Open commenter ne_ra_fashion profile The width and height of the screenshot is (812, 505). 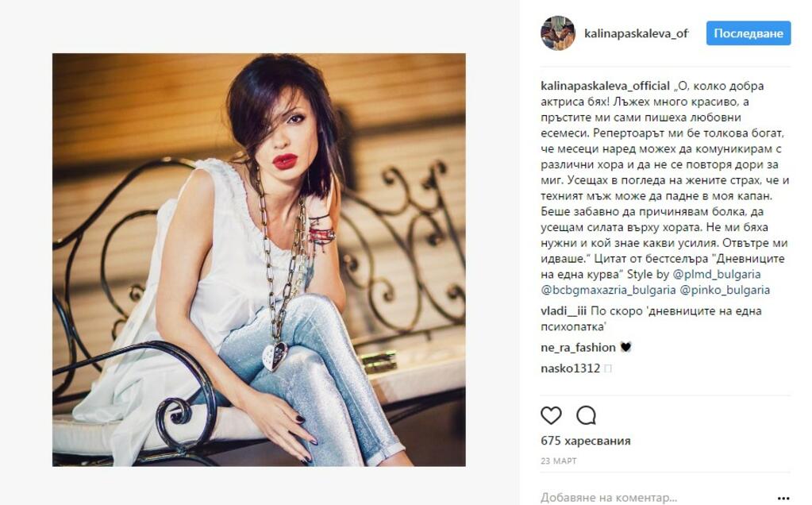(x=578, y=348)
